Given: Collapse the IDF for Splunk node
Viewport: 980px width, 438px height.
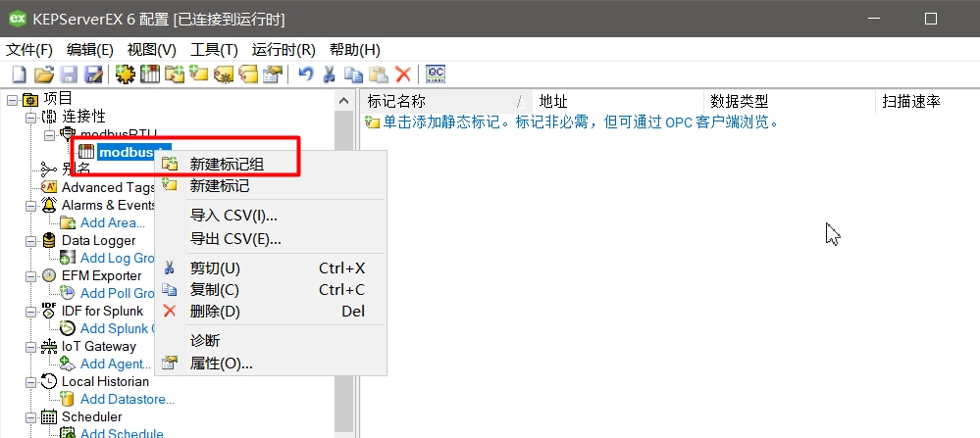Looking at the screenshot, I should point(31,312).
